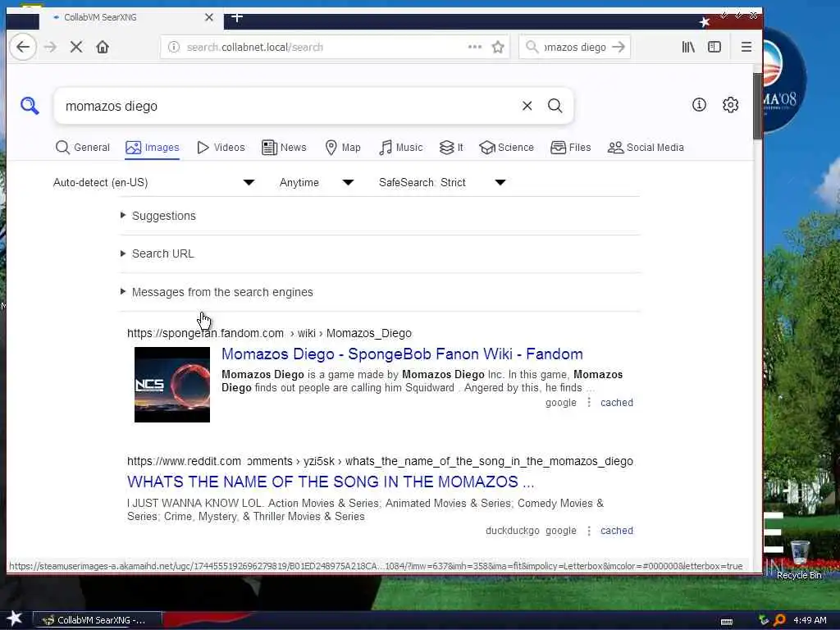The width and height of the screenshot is (840, 630).
Task: Open the browser home page
Action: pos(103,47)
